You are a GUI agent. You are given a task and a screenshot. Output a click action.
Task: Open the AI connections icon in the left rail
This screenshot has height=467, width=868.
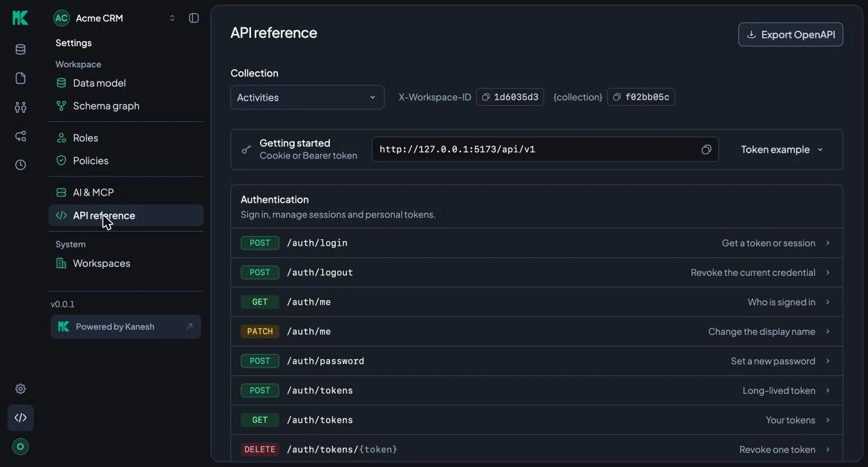tap(21, 136)
